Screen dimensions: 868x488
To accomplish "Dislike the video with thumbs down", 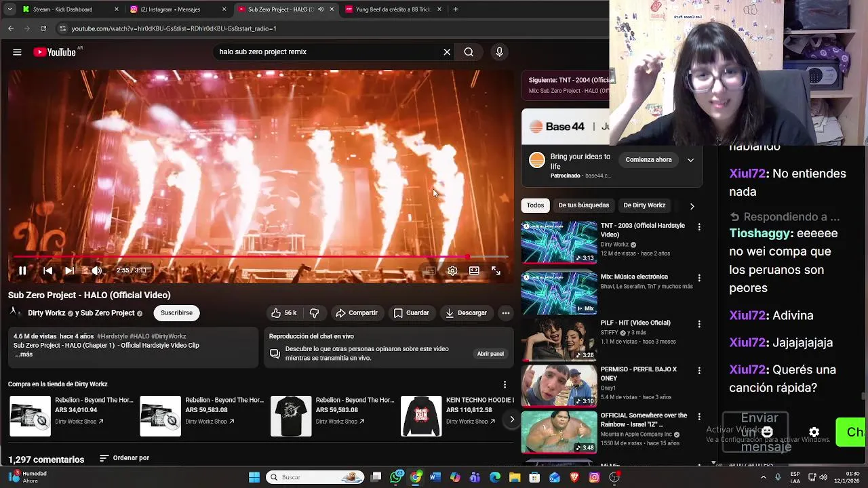I will [x=314, y=313].
